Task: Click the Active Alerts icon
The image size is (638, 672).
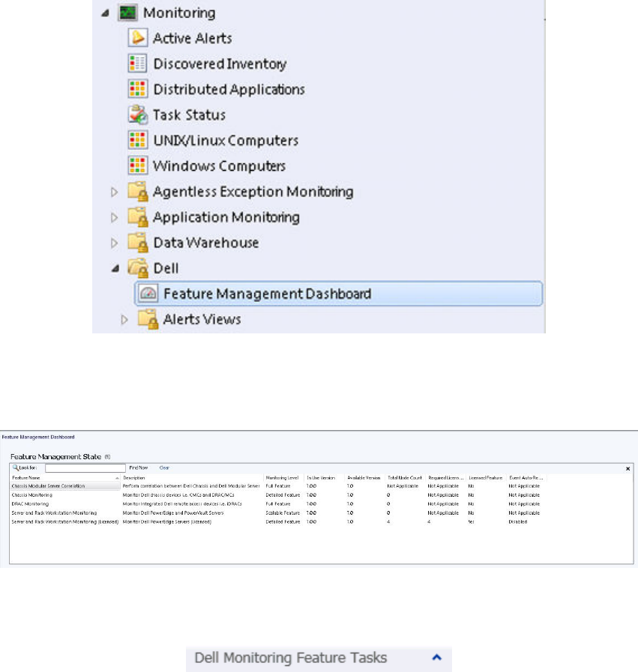Action: coord(138,38)
